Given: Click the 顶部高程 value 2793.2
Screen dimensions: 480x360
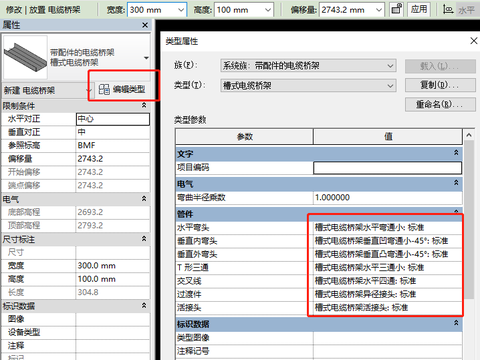Looking at the screenshot, I should coord(113,226).
